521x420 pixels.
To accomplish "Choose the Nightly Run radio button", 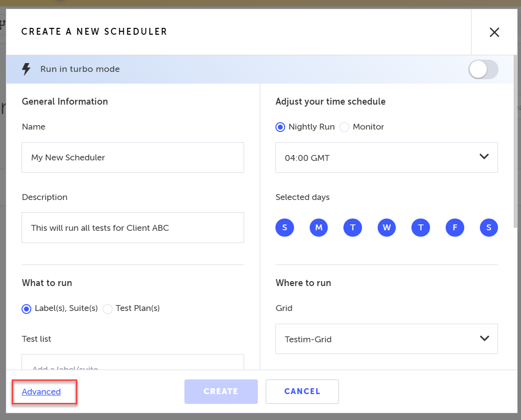I will pos(280,127).
